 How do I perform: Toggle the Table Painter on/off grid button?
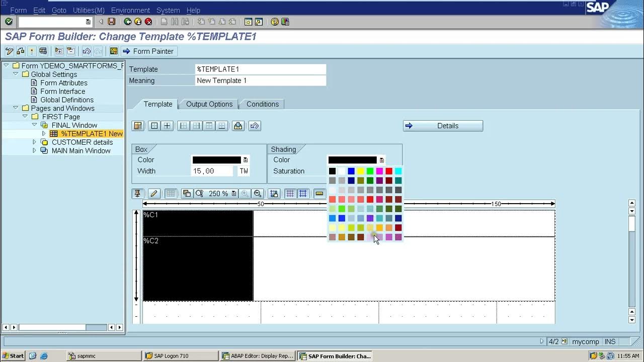171,194
